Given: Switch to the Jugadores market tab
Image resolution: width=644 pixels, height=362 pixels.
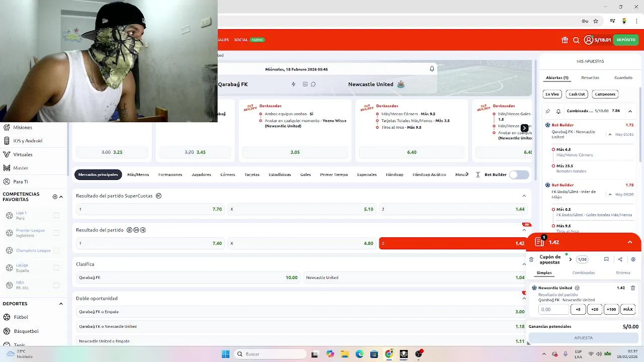Looking at the screenshot, I should pyautogui.click(x=201, y=174).
